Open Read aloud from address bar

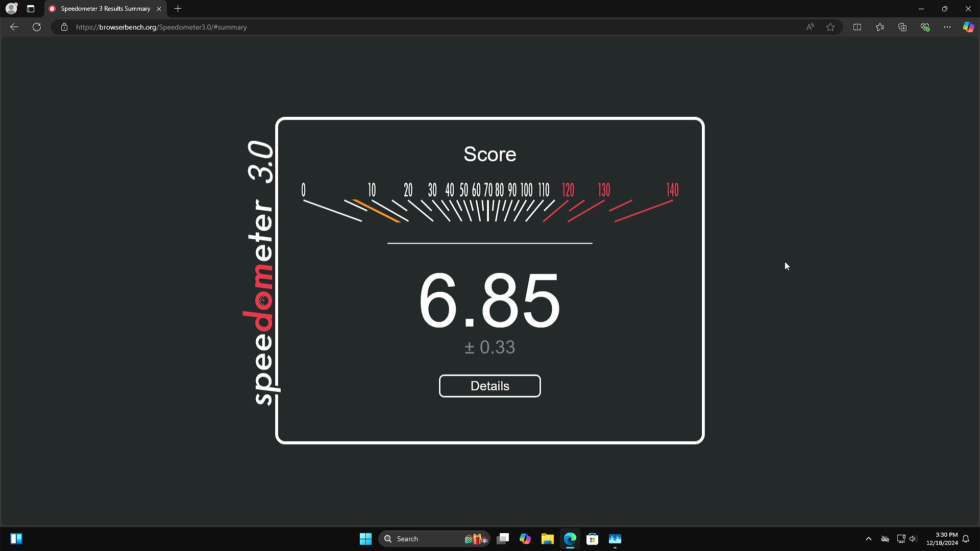[810, 27]
